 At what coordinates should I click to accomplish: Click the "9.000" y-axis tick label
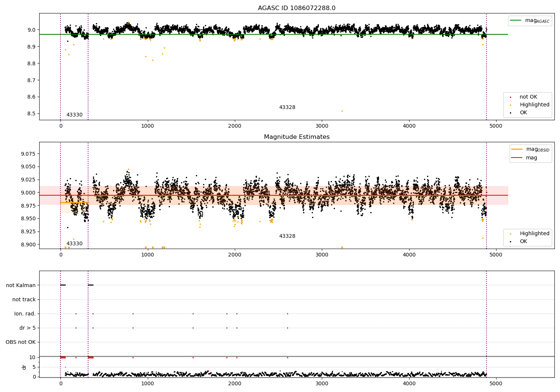(x=28, y=193)
